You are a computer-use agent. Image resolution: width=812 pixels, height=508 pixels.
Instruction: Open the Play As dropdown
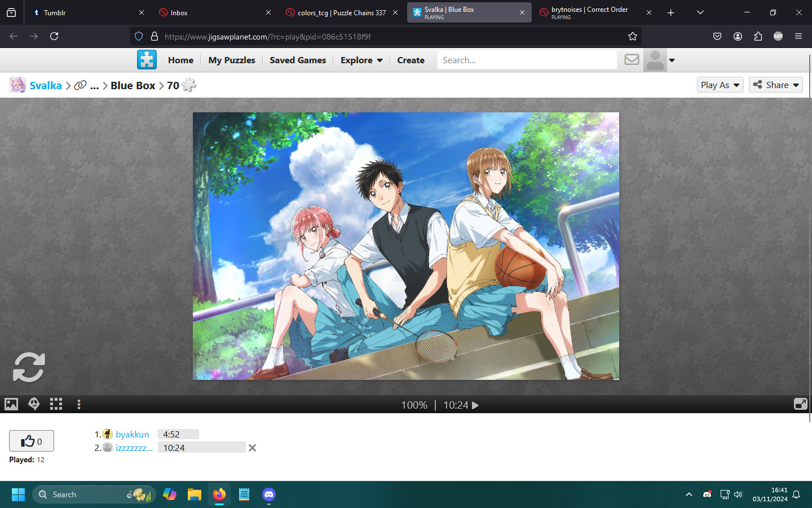pos(720,85)
